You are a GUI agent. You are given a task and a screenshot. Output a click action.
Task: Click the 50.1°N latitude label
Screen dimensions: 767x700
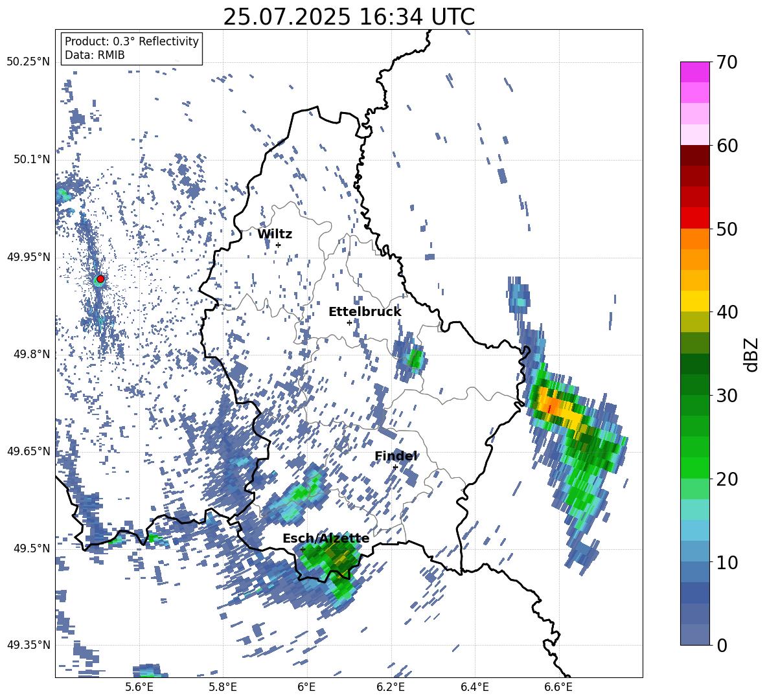(x=31, y=159)
